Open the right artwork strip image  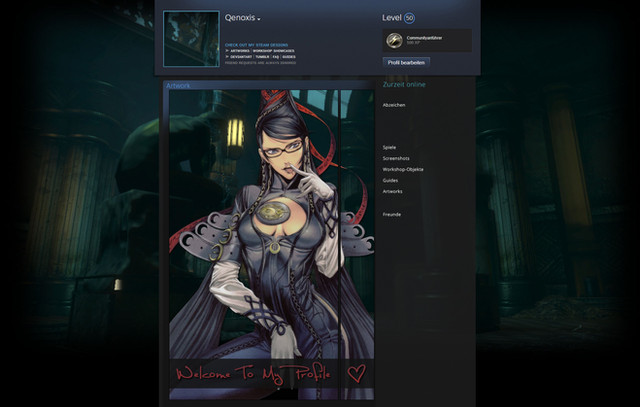pyautogui.click(x=358, y=244)
